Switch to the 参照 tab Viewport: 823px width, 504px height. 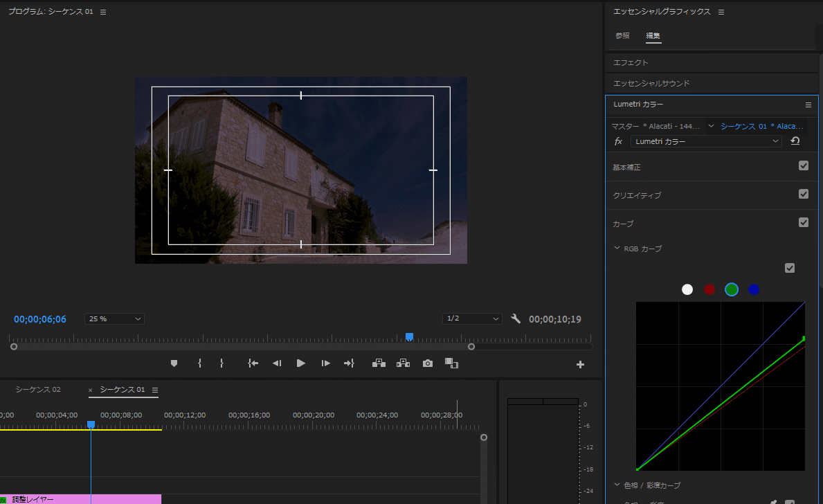click(622, 36)
